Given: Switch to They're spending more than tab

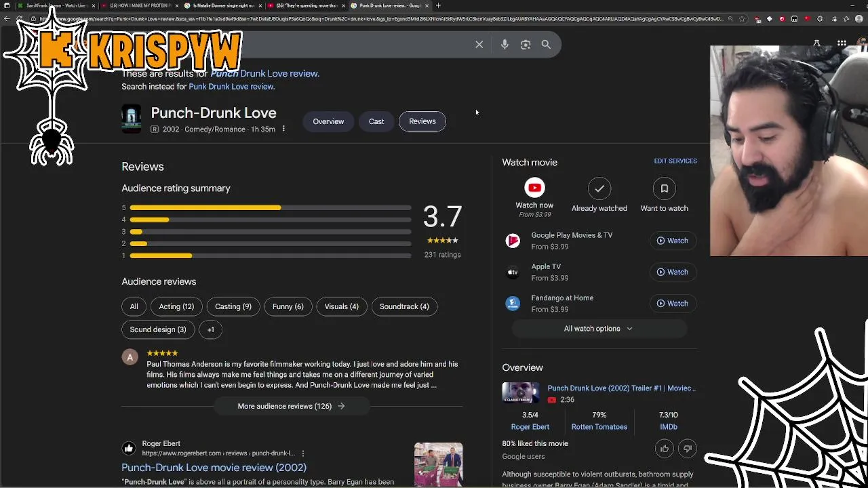Looking at the screenshot, I should tap(305, 5).
